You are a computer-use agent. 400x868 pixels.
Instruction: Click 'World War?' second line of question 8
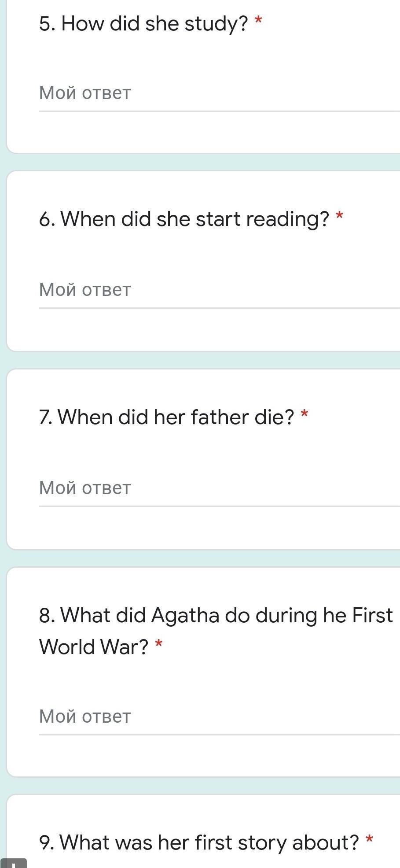[94, 647]
